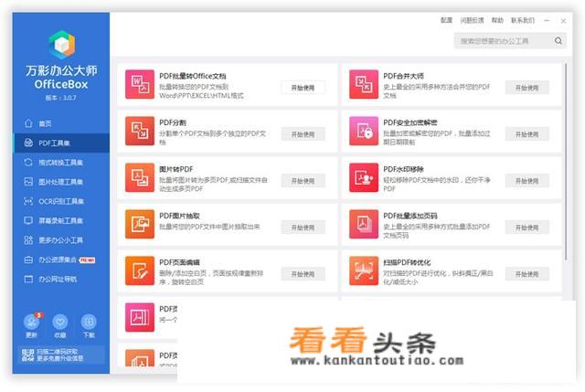585x392 pixels.
Task: Click the 万彩办公大师 OfficeBox title text
Action: click(61, 77)
